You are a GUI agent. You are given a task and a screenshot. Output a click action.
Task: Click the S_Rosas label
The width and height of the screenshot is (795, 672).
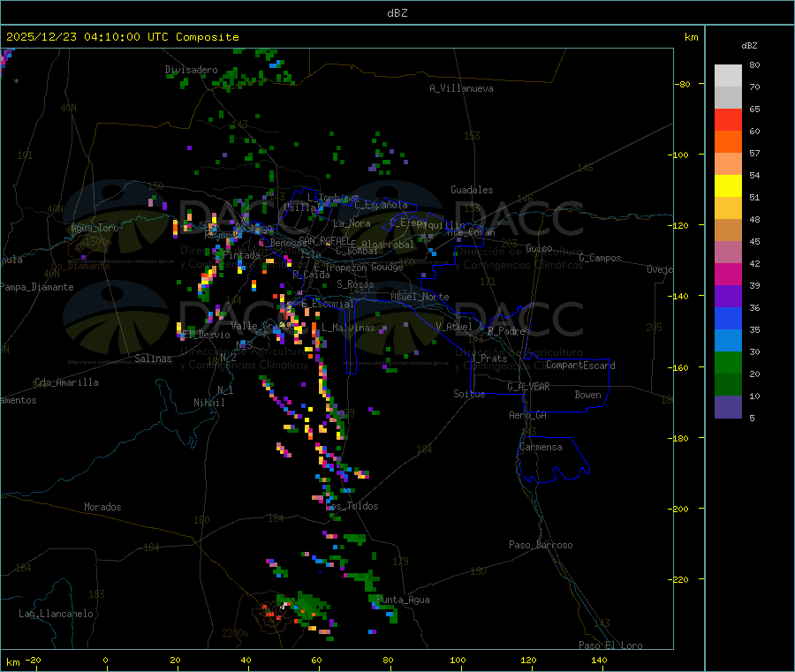[355, 284]
